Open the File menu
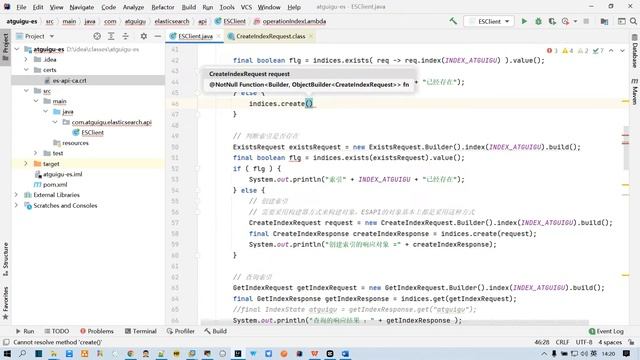640x360 pixels. [x=21, y=7]
